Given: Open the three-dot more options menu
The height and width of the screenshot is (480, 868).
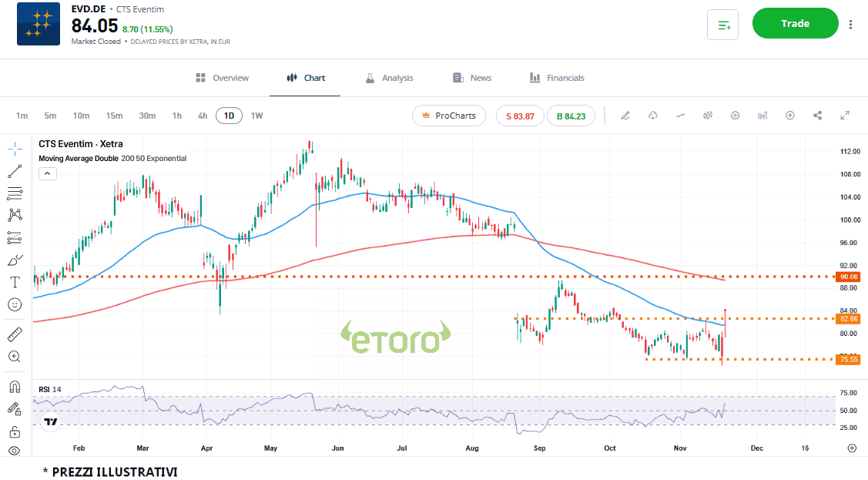Looking at the screenshot, I should 850,24.
